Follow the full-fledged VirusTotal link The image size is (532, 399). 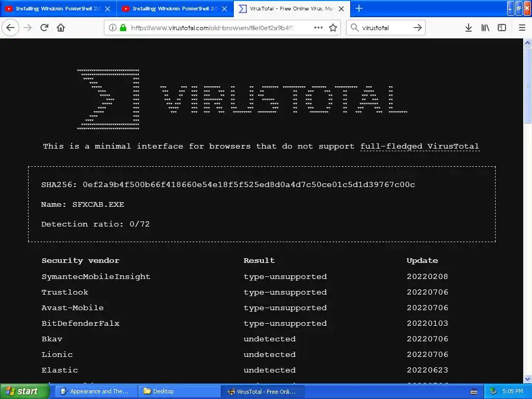coord(420,146)
